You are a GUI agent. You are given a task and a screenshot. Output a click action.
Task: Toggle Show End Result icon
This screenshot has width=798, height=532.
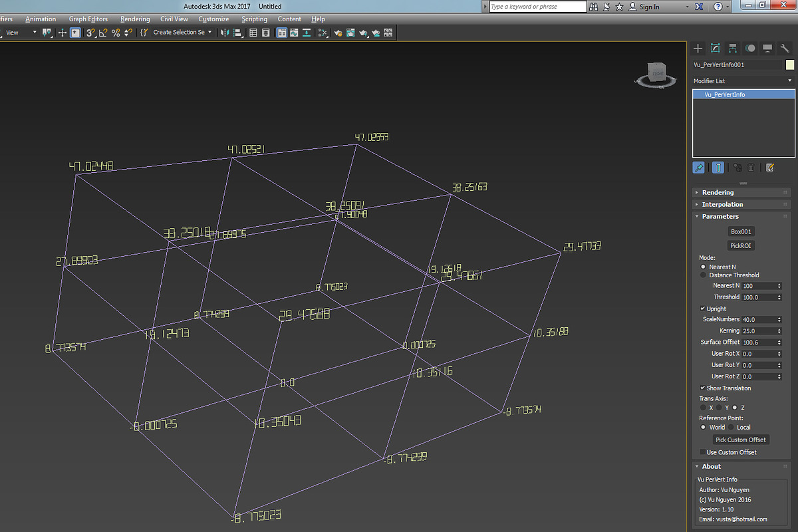coord(718,168)
